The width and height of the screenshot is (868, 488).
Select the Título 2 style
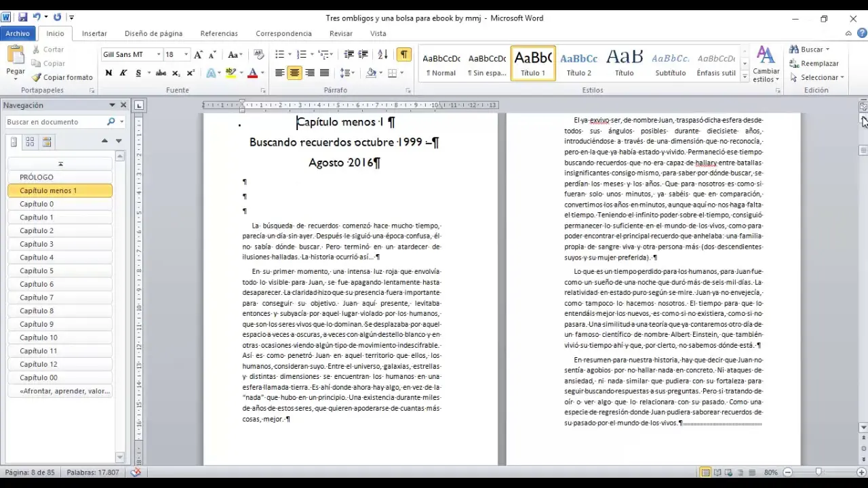(578, 64)
